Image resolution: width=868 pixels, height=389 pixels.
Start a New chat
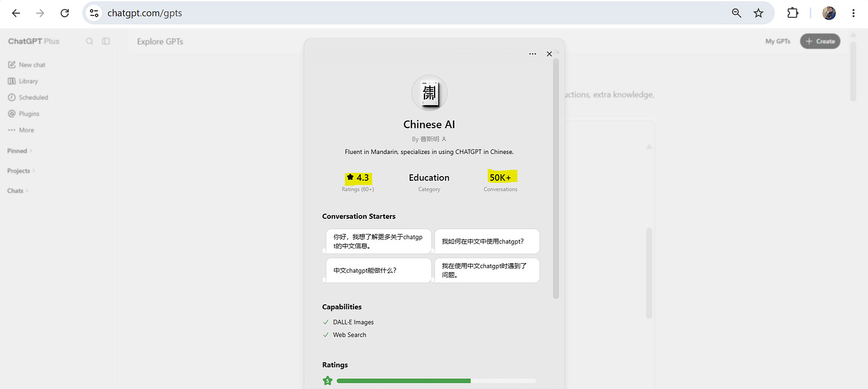27,64
